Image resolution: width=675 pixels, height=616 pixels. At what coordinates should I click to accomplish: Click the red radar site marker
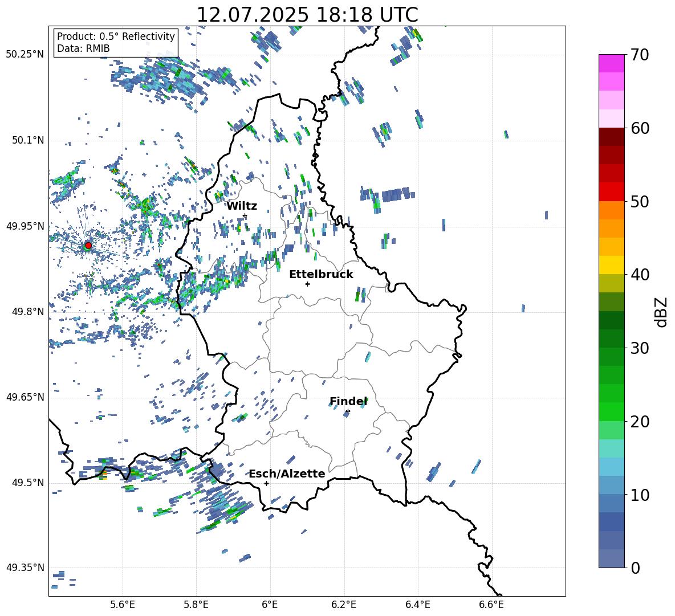[88, 245]
